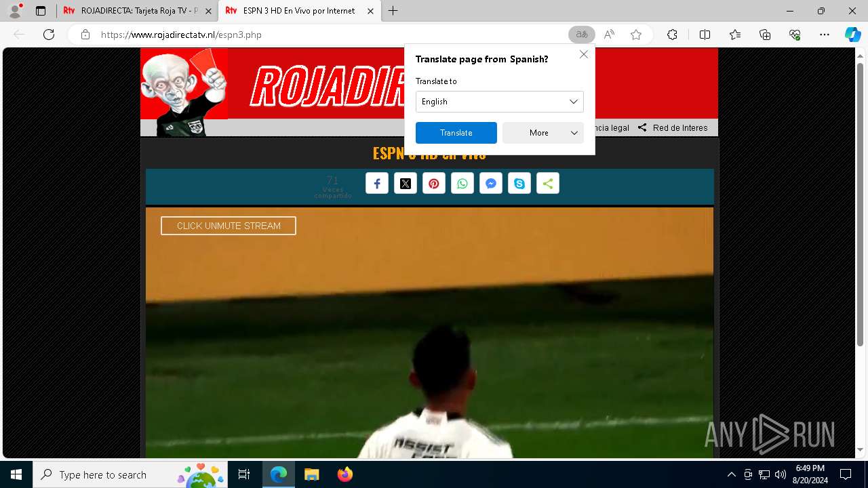This screenshot has height=488, width=868.
Task: Open Browser essentials heart icon
Action: [x=795, y=35]
